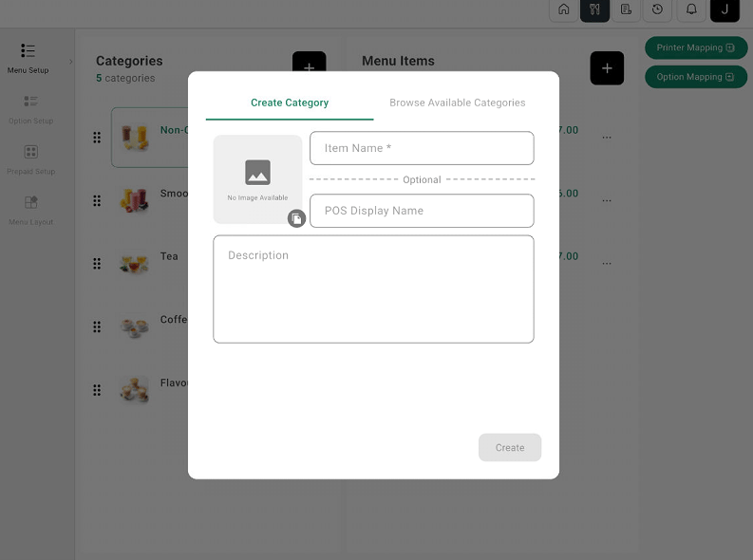The image size is (753, 560).
Task: Click the Option Mapping button
Action: pyautogui.click(x=696, y=77)
